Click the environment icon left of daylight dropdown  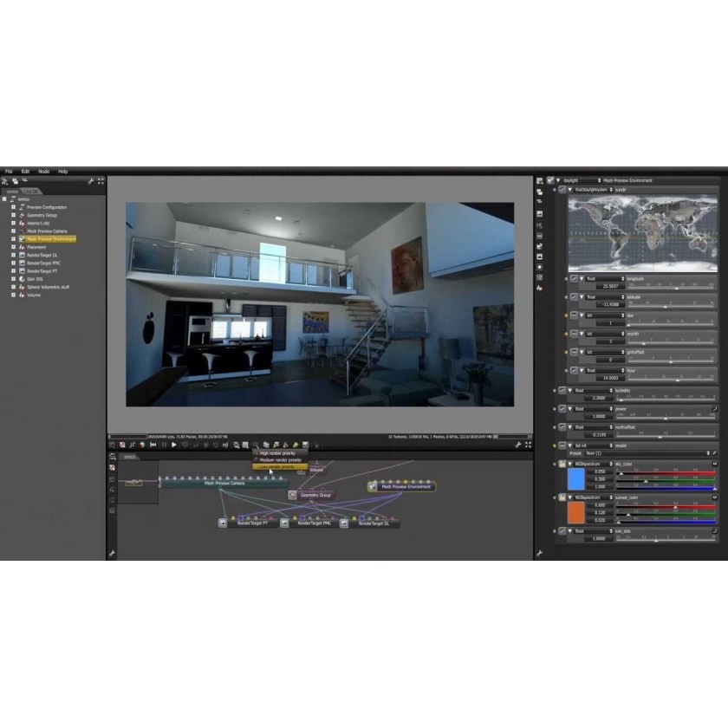[x=550, y=180]
